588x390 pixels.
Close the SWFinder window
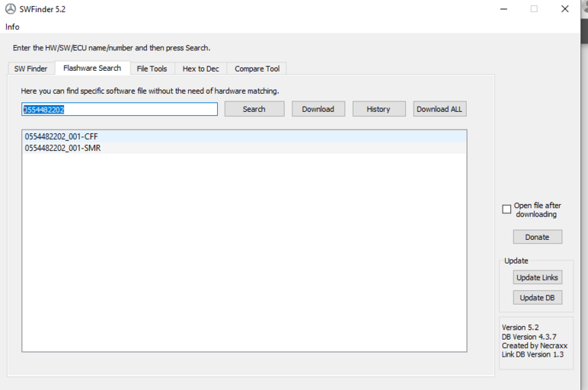[x=564, y=9]
